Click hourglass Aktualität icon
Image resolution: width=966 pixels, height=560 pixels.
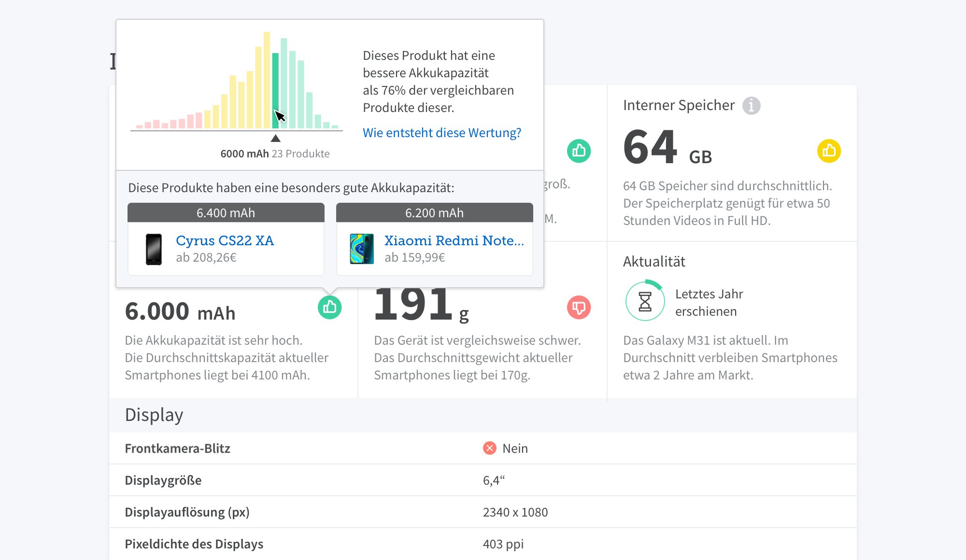[x=645, y=302]
